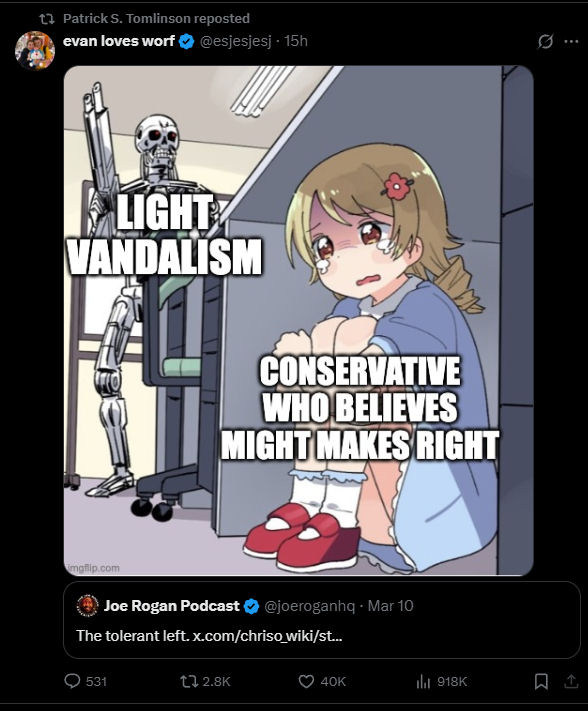Click the share upload icon
Screen dimensions: 588x711
[571, 681]
